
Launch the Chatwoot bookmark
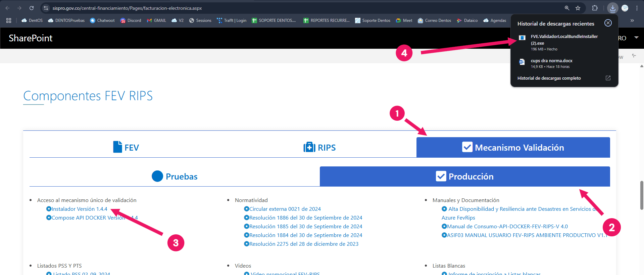102,21
